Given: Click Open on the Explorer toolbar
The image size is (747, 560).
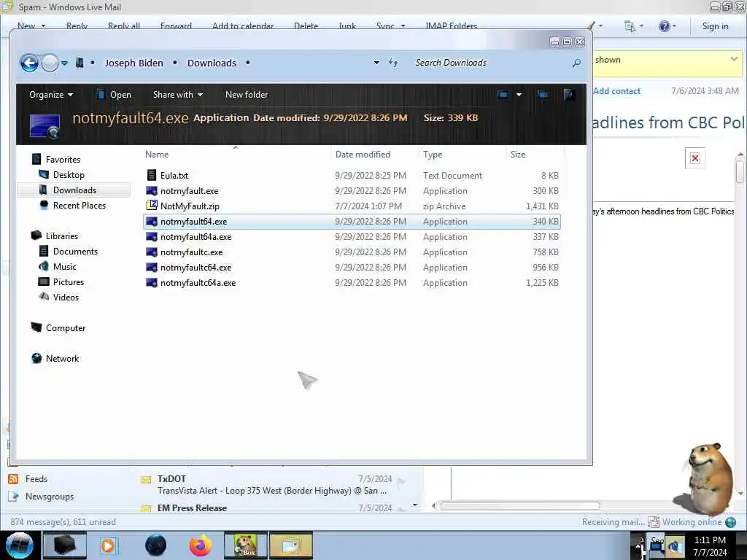Looking at the screenshot, I should click(114, 95).
